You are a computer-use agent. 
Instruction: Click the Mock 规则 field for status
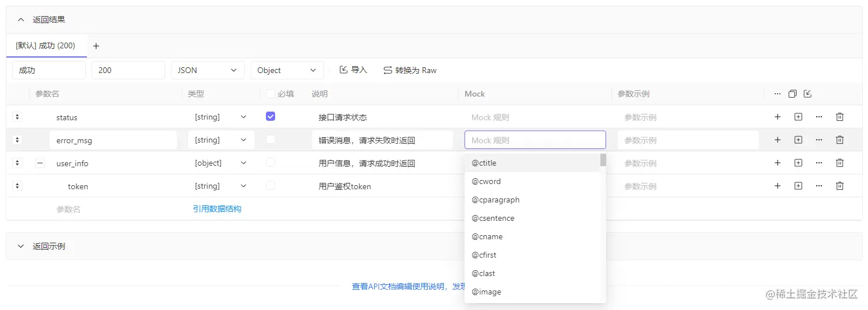pyautogui.click(x=535, y=117)
